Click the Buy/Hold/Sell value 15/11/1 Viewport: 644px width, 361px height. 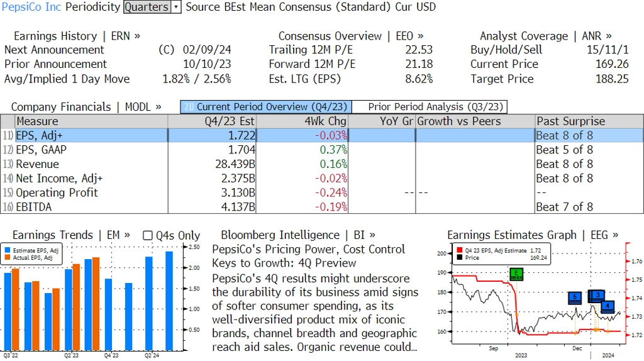pos(608,50)
